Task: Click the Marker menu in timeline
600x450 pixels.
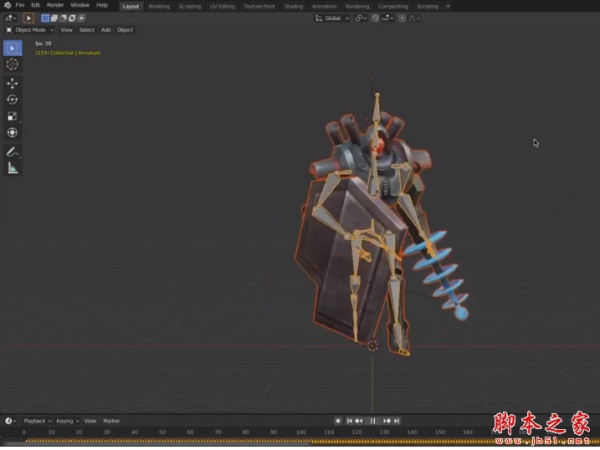Action: click(x=111, y=421)
